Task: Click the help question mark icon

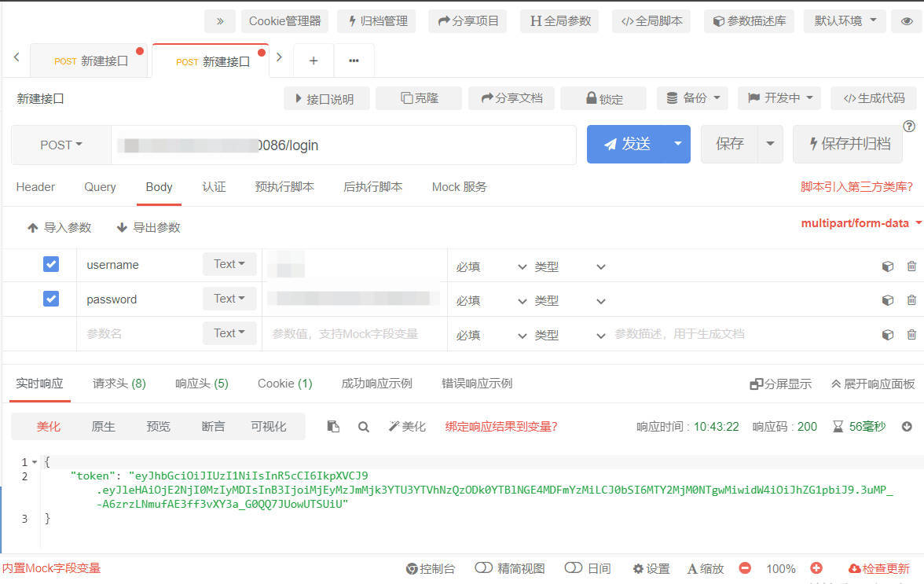Action: pyautogui.click(x=909, y=126)
